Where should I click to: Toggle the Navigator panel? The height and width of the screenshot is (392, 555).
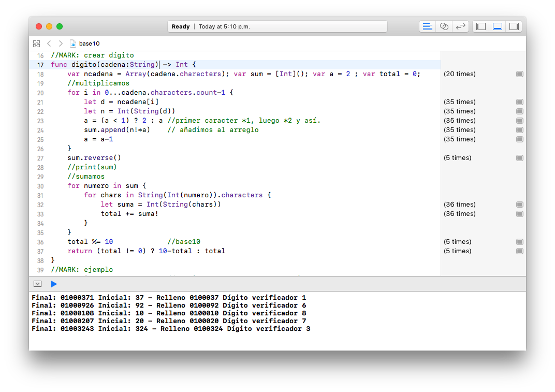pyautogui.click(x=480, y=26)
